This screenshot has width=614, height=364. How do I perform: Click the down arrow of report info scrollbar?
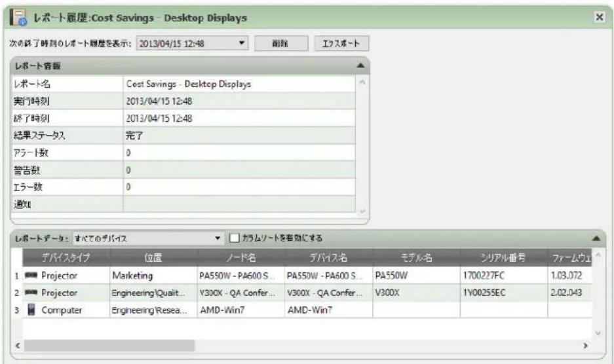click(362, 211)
